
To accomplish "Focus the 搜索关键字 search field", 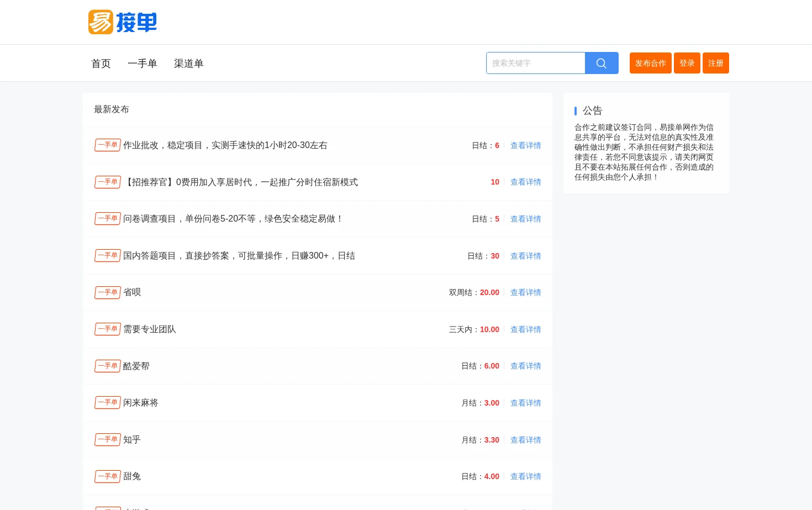I will pyautogui.click(x=536, y=63).
